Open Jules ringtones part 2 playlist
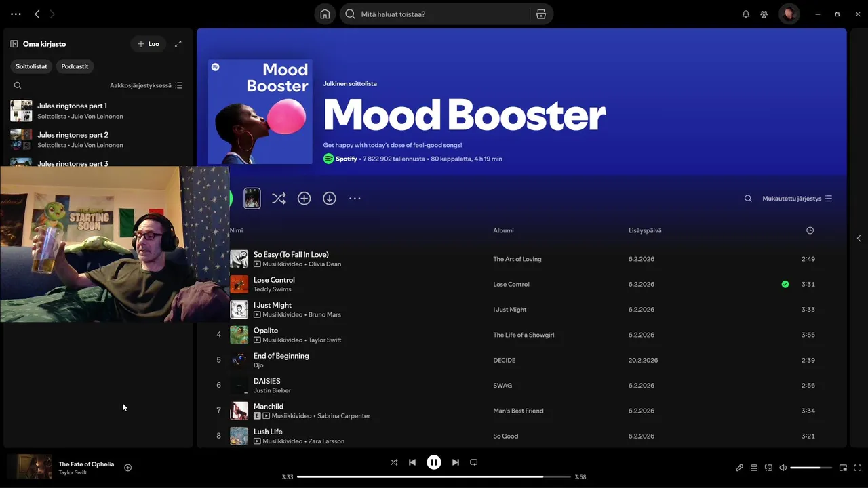Viewport: 868px width, 488px height. coord(98,140)
